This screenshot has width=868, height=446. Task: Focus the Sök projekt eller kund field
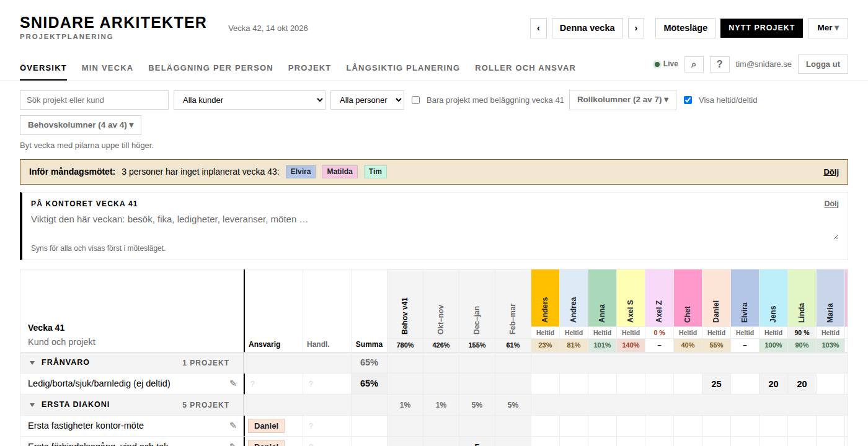point(94,100)
